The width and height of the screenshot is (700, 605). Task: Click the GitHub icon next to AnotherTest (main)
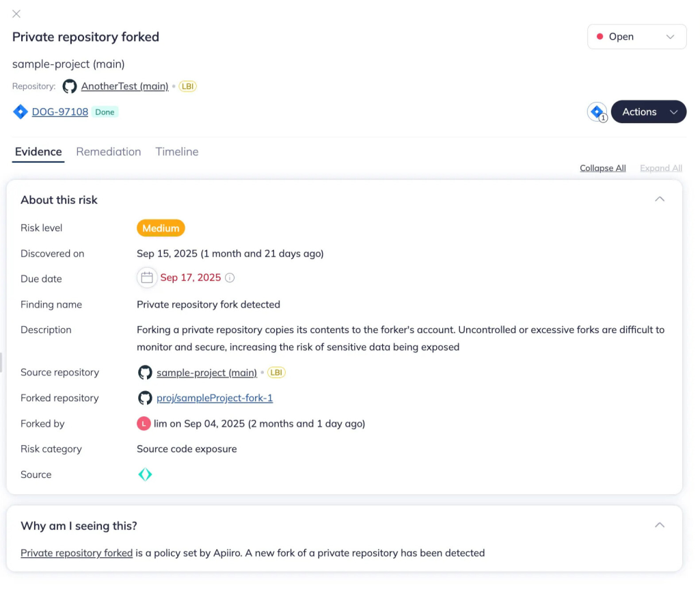[x=70, y=86]
